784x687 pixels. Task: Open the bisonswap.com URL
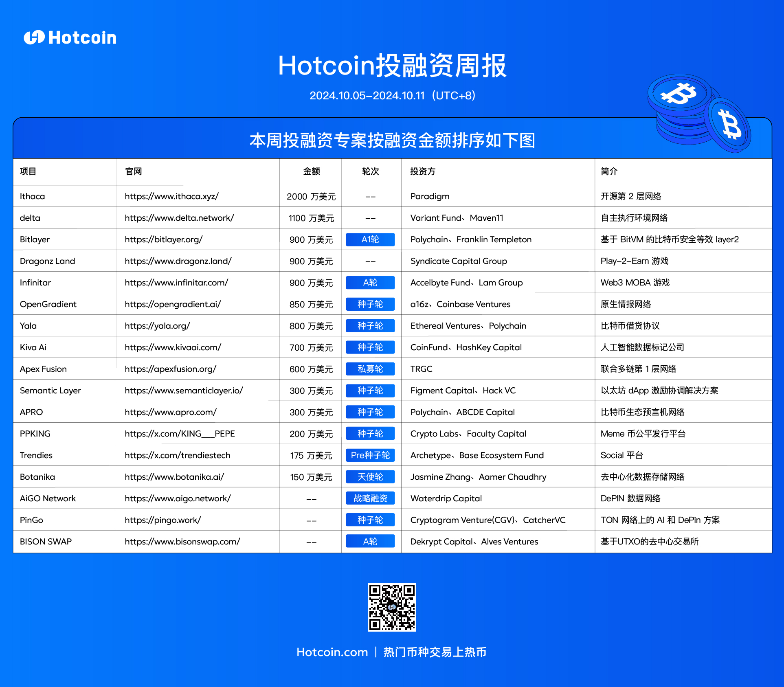[x=182, y=542]
